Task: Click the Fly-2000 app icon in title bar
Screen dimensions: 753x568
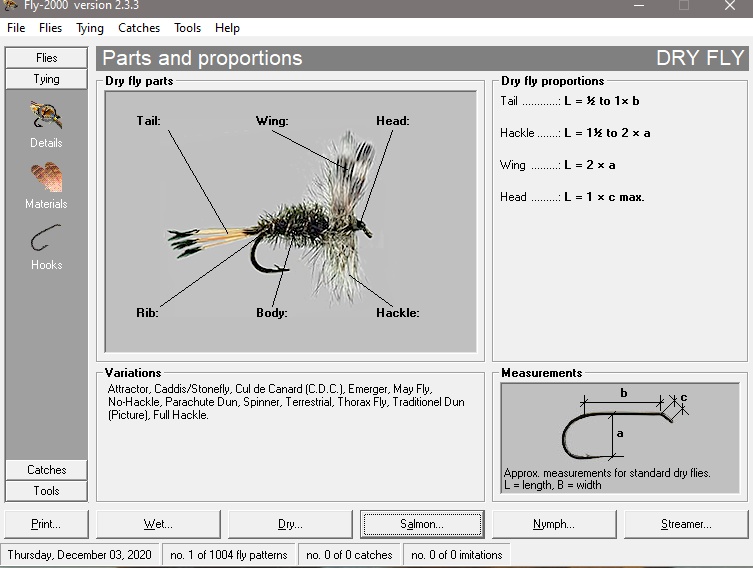Action: coord(11,5)
